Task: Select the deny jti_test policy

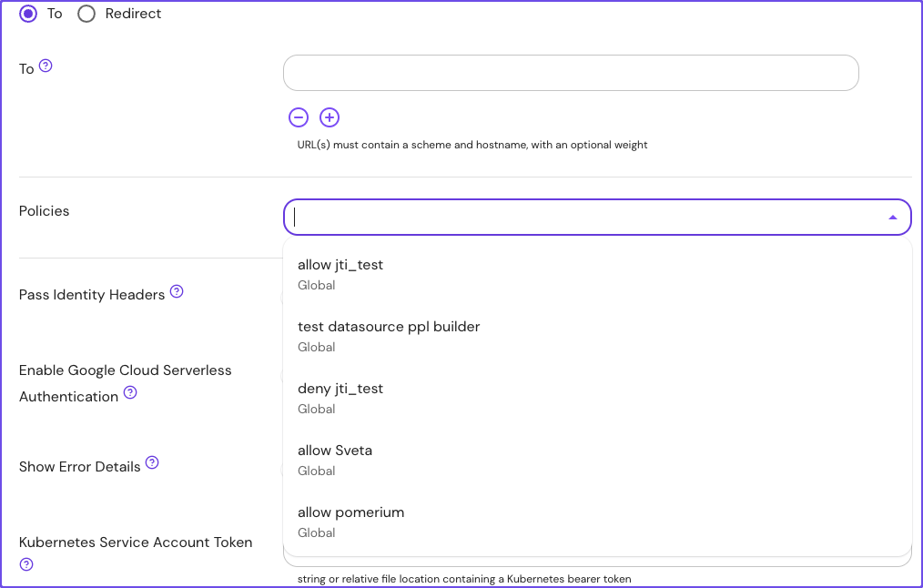Action: point(340,388)
